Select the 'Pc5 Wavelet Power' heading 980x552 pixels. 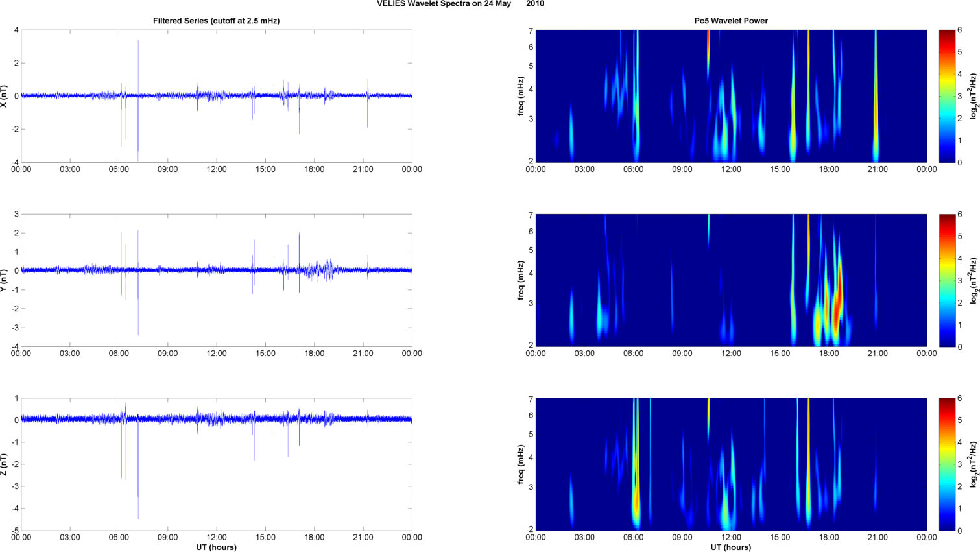pyautogui.click(x=731, y=21)
